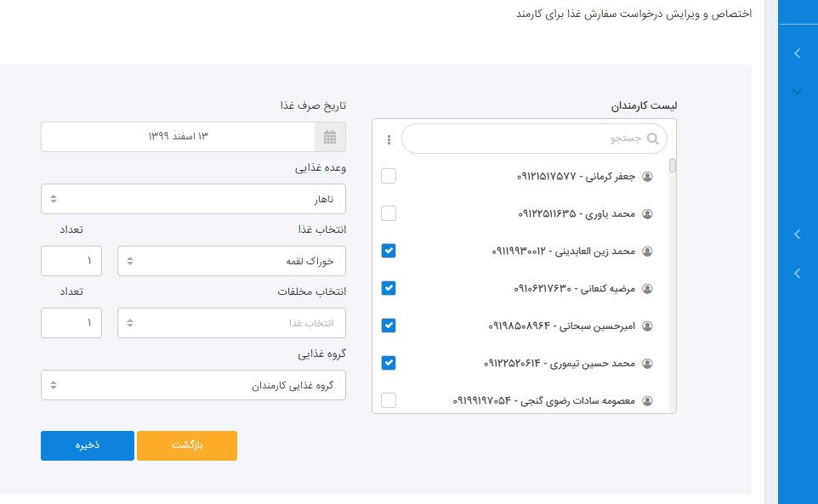Click the جستجو search input field
This screenshot has width=818, height=504.
527,139
